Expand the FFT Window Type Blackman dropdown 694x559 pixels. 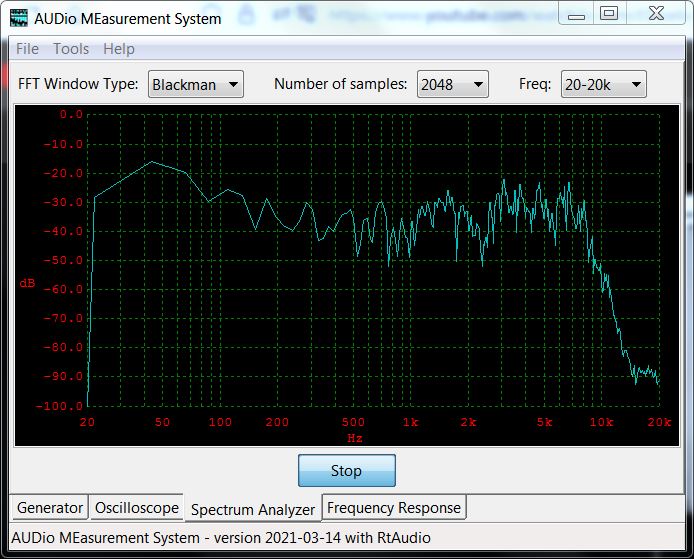196,84
